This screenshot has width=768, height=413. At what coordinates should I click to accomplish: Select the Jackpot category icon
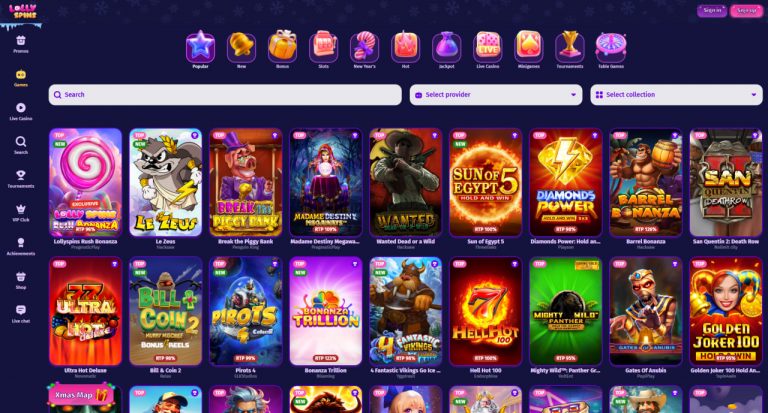pyautogui.click(x=446, y=49)
